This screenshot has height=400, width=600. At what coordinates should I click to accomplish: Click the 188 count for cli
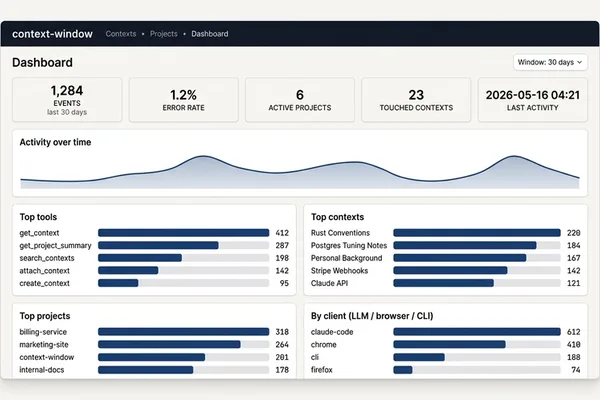pyautogui.click(x=574, y=357)
